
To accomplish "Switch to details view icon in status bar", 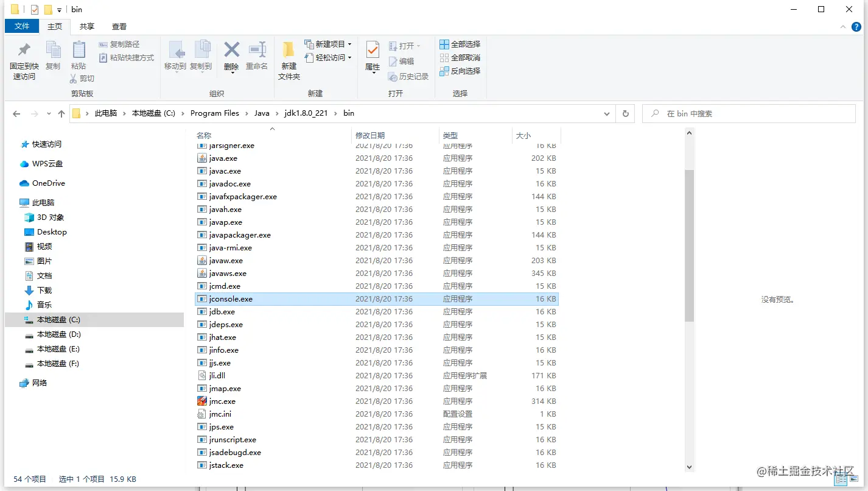I will 841,480.
